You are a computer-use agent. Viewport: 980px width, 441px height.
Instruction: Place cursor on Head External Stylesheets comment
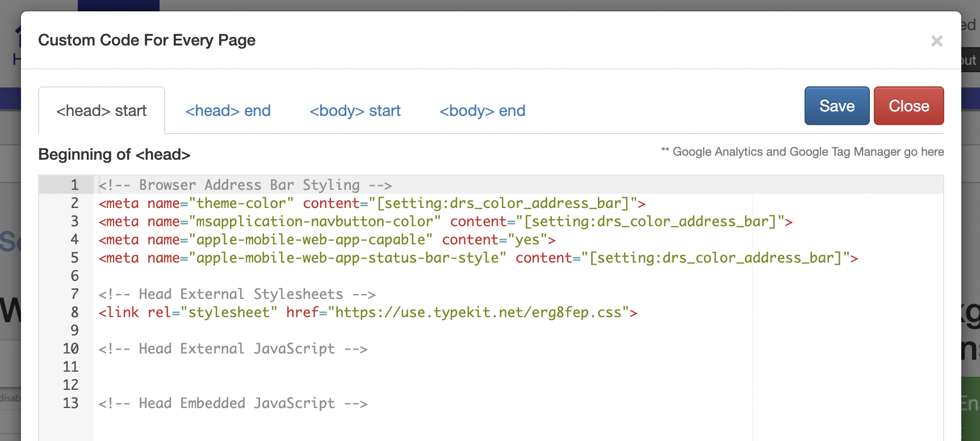click(x=237, y=294)
